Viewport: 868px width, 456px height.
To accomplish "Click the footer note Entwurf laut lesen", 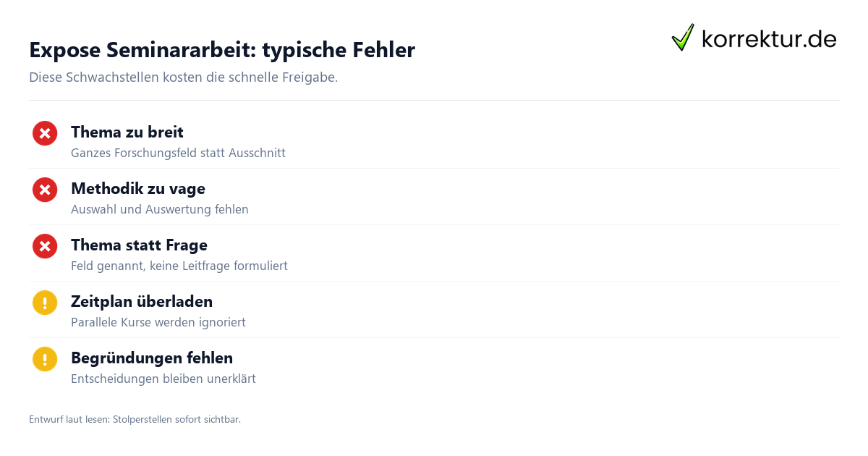I will [x=135, y=420].
